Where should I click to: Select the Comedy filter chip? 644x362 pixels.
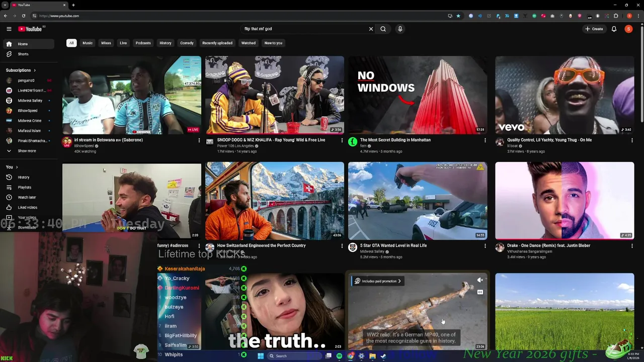click(x=187, y=43)
